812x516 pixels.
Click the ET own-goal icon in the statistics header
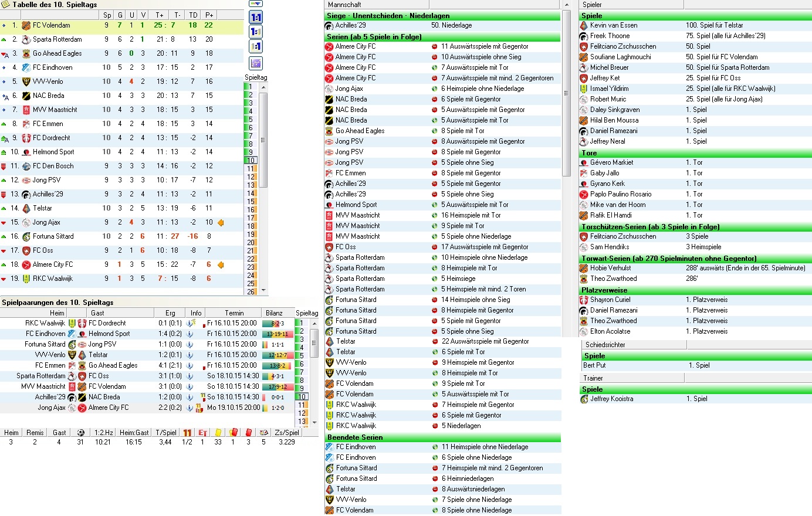[202, 433]
